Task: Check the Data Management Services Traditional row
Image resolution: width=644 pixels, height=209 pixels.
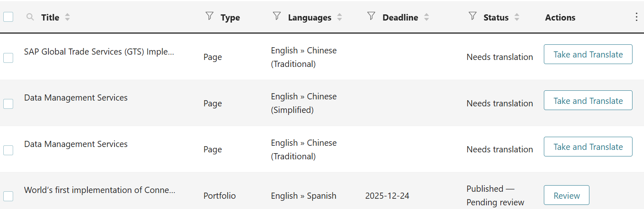Action: point(8,150)
